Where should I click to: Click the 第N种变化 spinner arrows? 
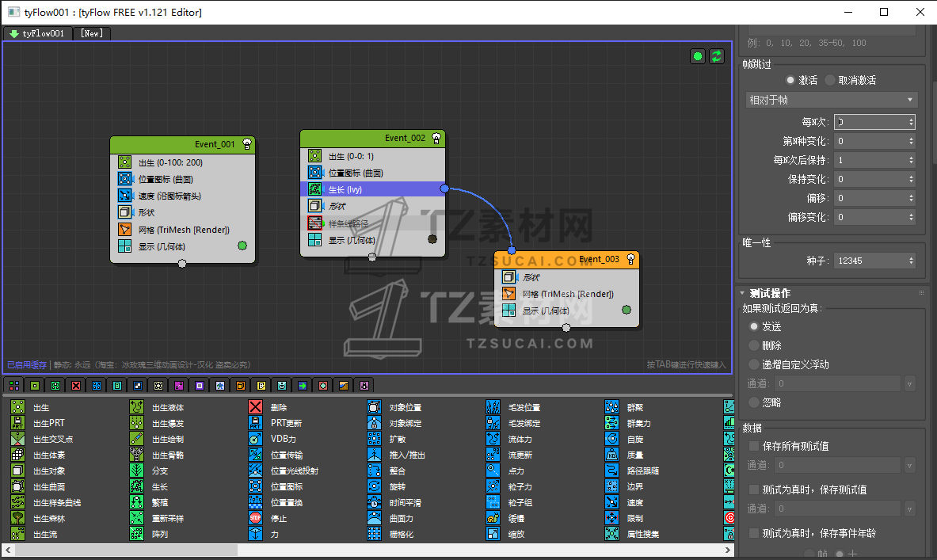point(912,141)
